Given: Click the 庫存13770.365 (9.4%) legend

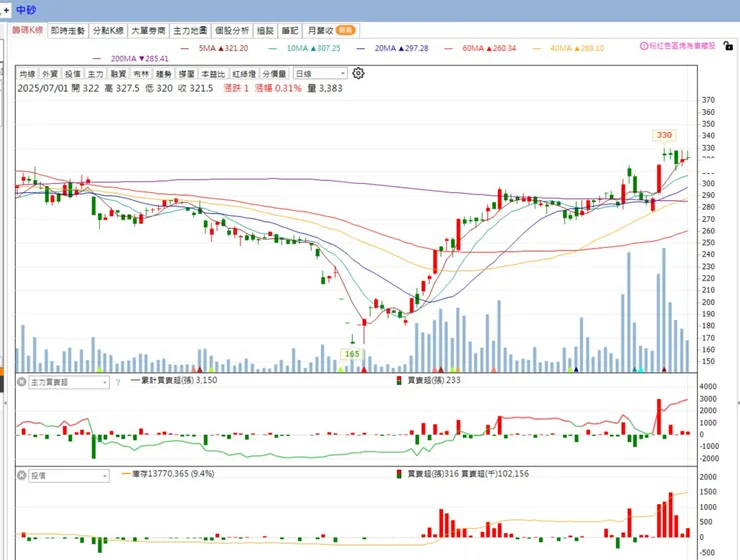Looking at the screenshot, I should click(x=168, y=473).
